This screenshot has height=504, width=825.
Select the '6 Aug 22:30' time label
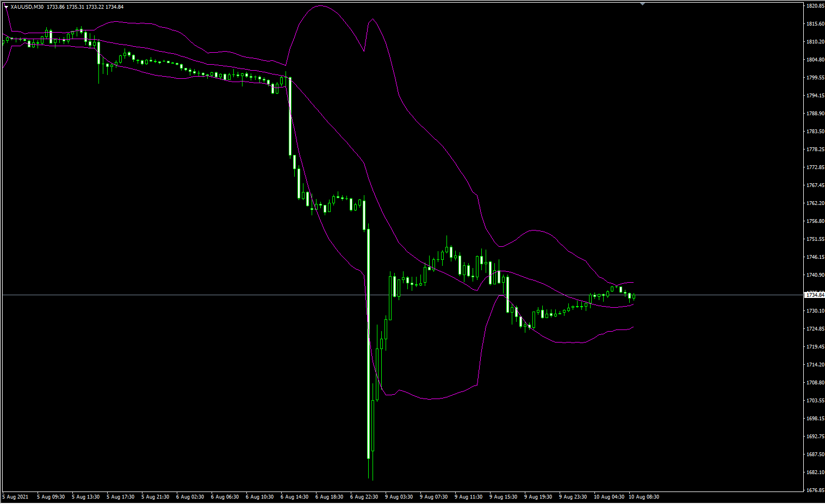pos(364,497)
